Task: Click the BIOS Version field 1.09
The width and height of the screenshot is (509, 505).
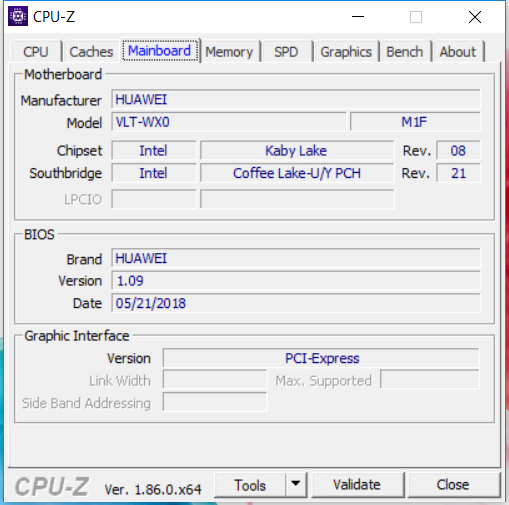Action: click(296, 281)
